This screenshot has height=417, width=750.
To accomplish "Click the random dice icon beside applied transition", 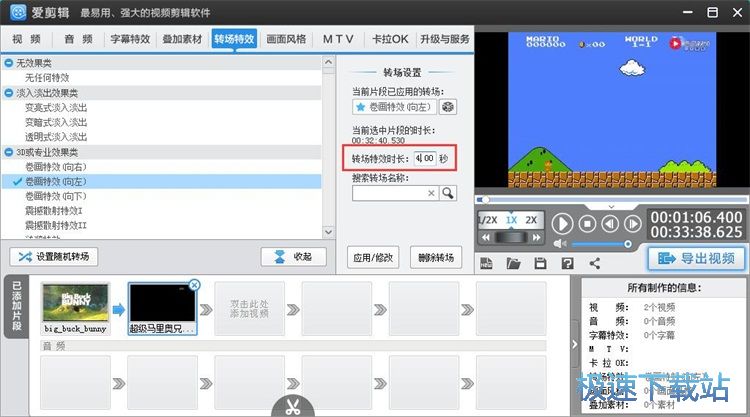I will coord(448,107).
